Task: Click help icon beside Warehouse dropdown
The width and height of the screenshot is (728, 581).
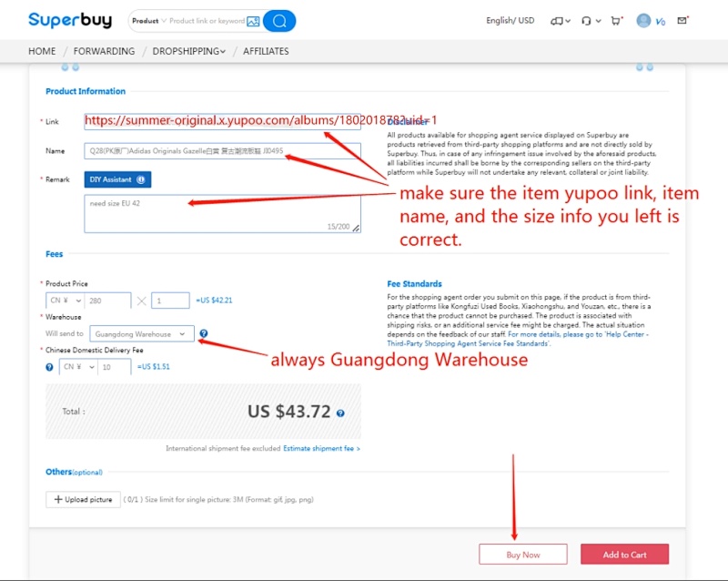Action: tap(203, 333)
